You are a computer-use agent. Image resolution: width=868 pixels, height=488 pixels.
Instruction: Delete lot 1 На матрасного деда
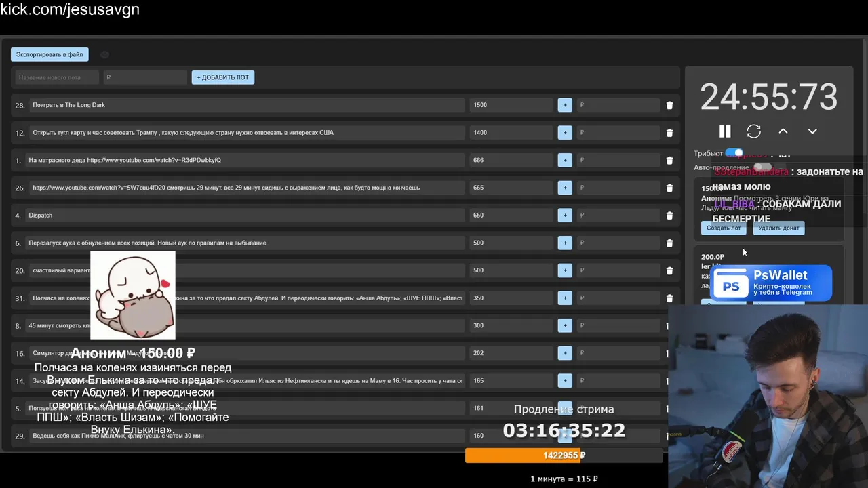[669, 160]
